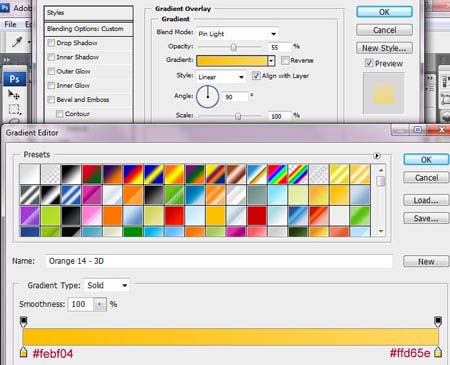Select the Rectangular Marquee tool
Screen dimensions: 450x365
(x=14, y=109)
